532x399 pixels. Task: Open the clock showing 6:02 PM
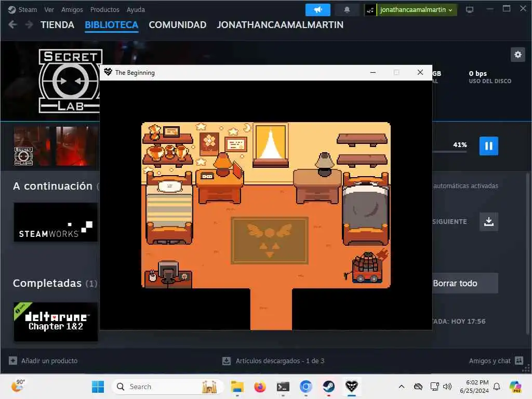474,387
